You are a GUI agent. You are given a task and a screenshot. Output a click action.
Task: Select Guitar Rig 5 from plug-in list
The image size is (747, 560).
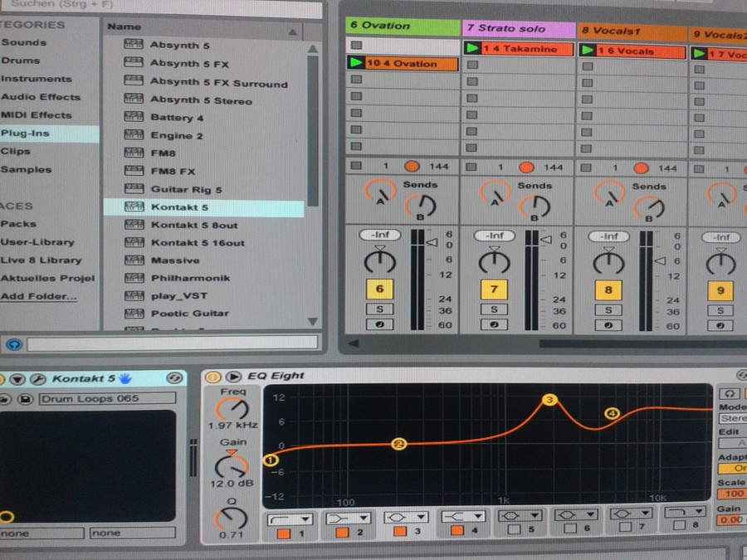[x=186, y=190]
